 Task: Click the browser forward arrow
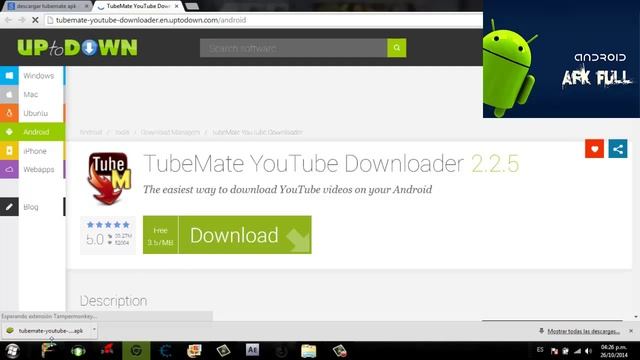[22, 20]
